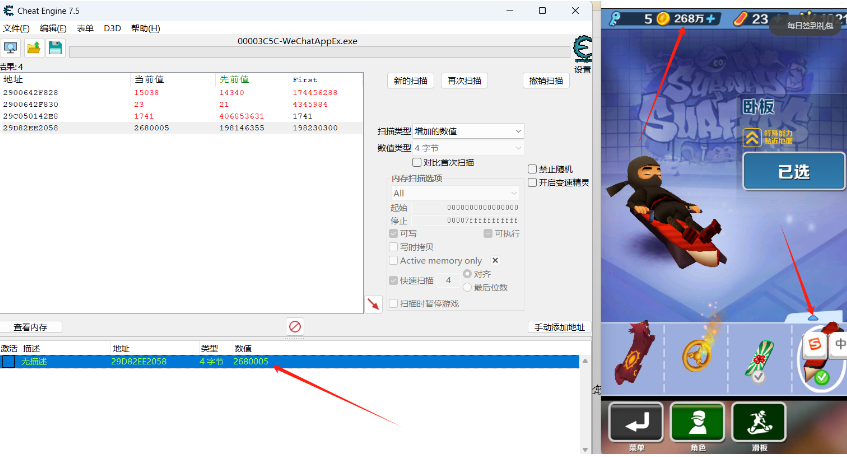
Task: Select the green striped candy hoverboard
Action: (x=759, y=358)
